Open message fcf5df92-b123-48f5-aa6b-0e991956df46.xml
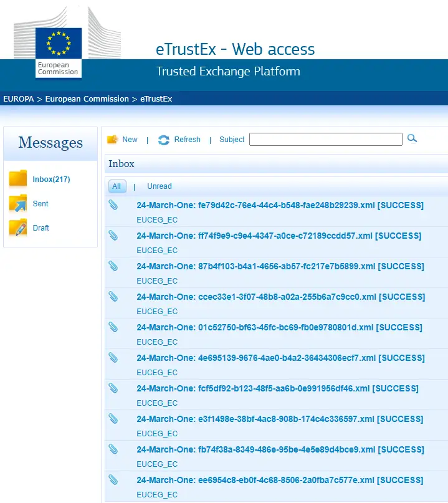The image size is (448, 503). coord(277,388)
